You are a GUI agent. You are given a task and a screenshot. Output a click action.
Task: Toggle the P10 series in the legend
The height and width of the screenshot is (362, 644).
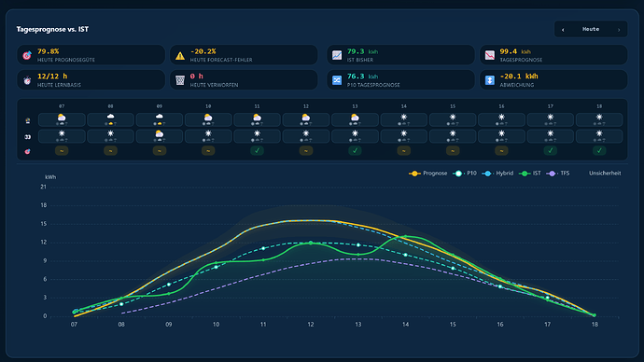pyautogui.click(x=465, y=174)
